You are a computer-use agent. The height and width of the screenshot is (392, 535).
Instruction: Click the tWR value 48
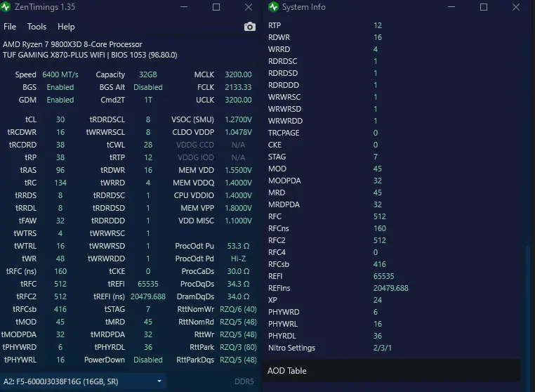[60, 259]
